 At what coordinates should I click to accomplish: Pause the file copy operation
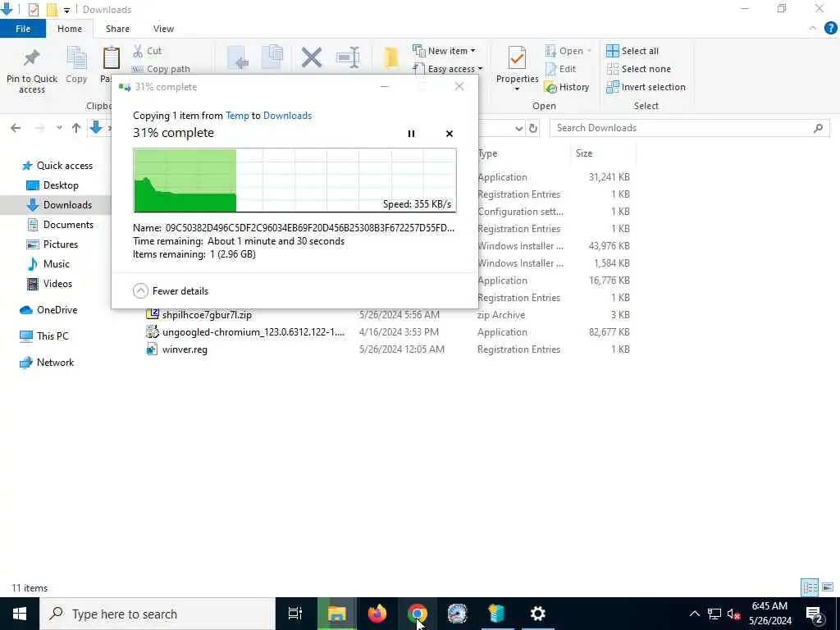(411, 134)
